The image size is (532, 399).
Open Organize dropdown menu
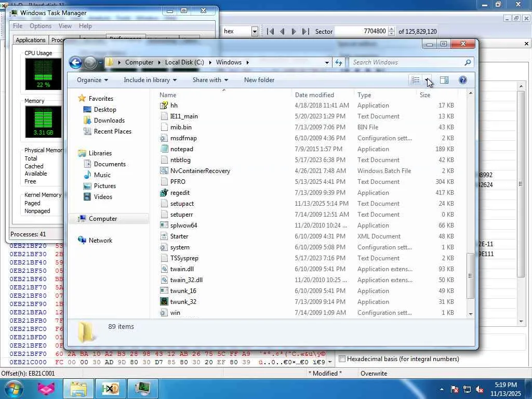pyautogui.click(x=92, y=80)
